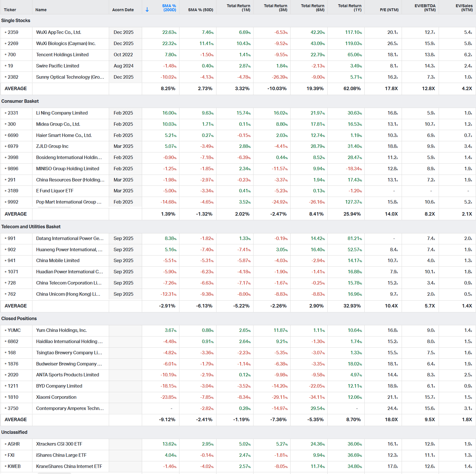The width and height of the screenshot is (476, 474).
Task: Open Huadian Power International entry
Action: coord(69,272)
